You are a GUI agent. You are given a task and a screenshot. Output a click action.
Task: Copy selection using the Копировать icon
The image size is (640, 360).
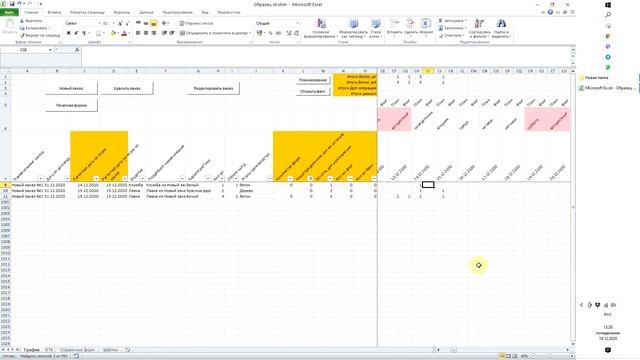(x=22, y=28)
